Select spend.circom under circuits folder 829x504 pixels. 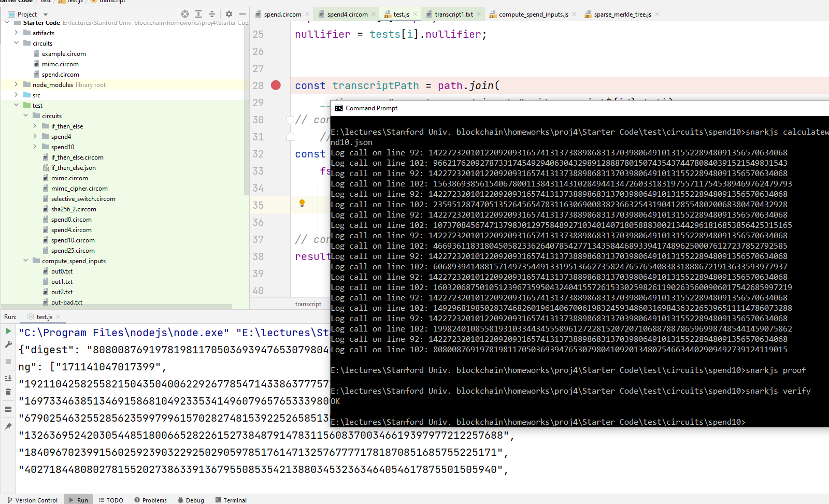(60, 75)
